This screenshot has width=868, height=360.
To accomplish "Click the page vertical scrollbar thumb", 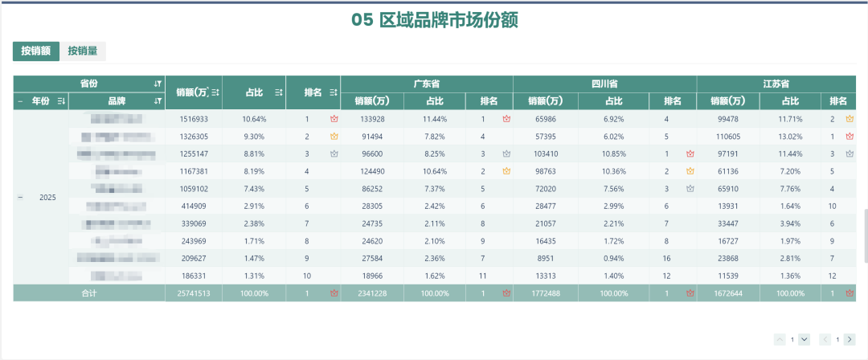I will click(866, 235).
